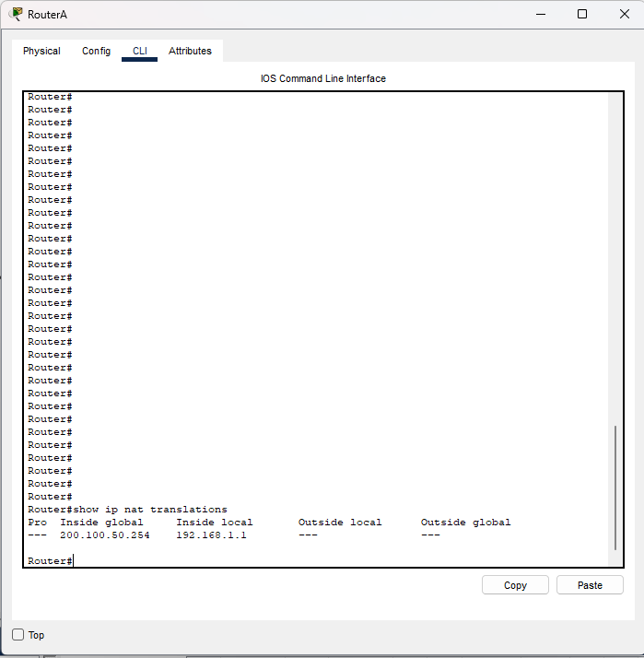The image size is (644, 658).
Task: Switch to the Physical tab
Action: (41, 52)
